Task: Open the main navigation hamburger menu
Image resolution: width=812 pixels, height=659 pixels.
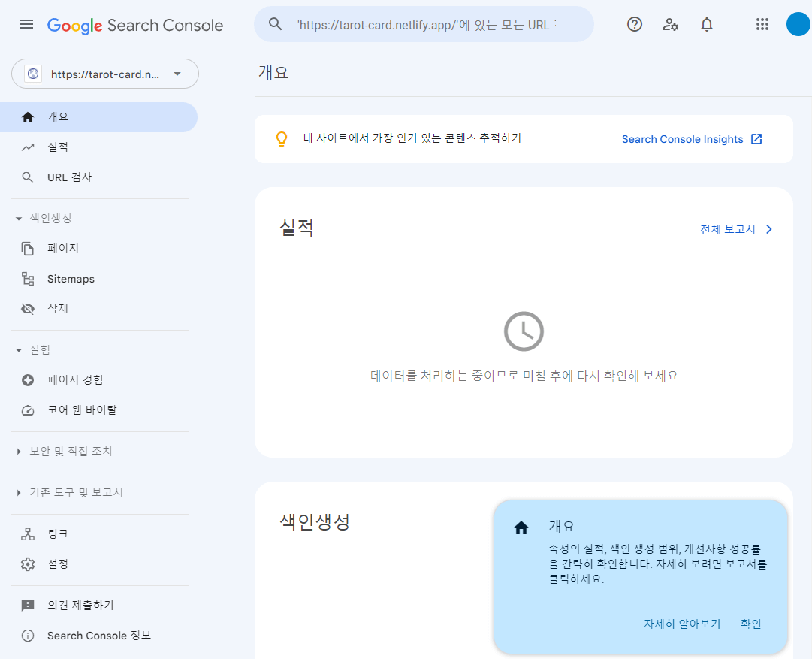Action: tap(26, 23)
